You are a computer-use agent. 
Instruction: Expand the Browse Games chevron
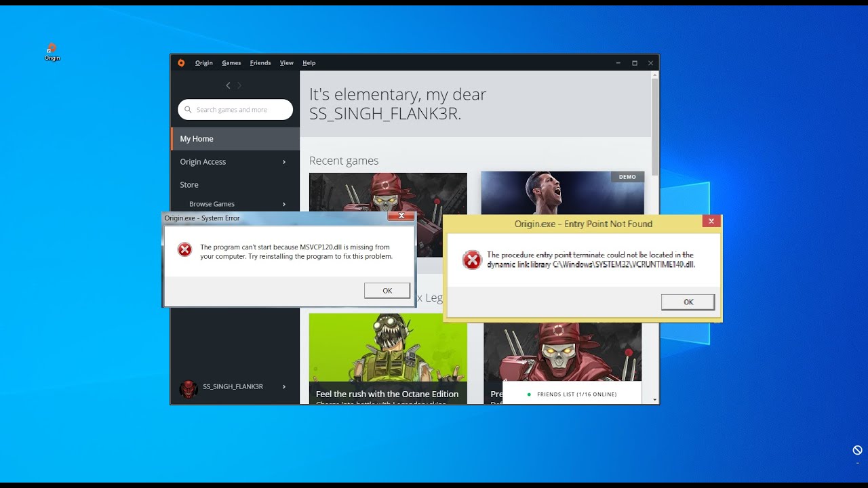[284, 204]
